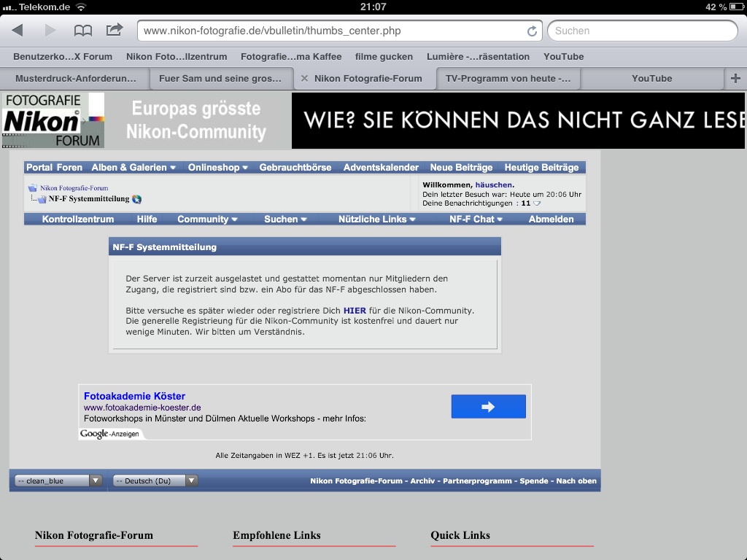
Task: Show Heutige Beiträge
Action: 542,167
